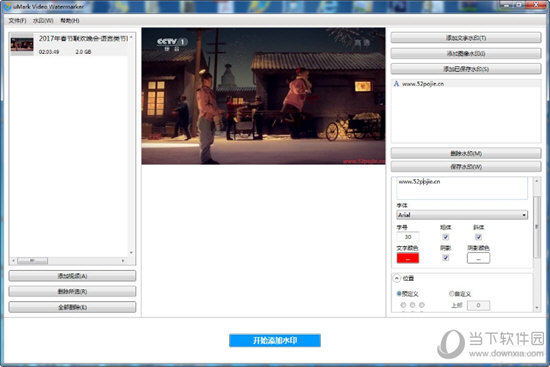Click the 02:03:49 duration text
This screenshot has width=550, height=367.
pos(49,52)
